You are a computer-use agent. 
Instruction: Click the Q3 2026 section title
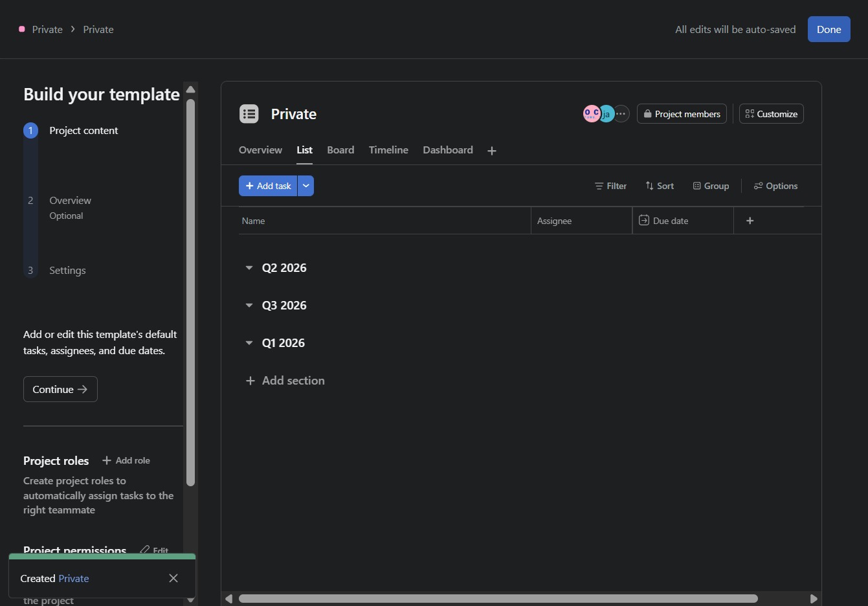[284, 306]
